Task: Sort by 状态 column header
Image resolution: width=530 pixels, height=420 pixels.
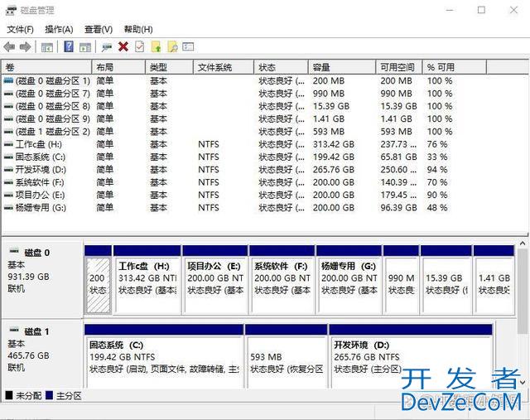Action: (282, 67)
